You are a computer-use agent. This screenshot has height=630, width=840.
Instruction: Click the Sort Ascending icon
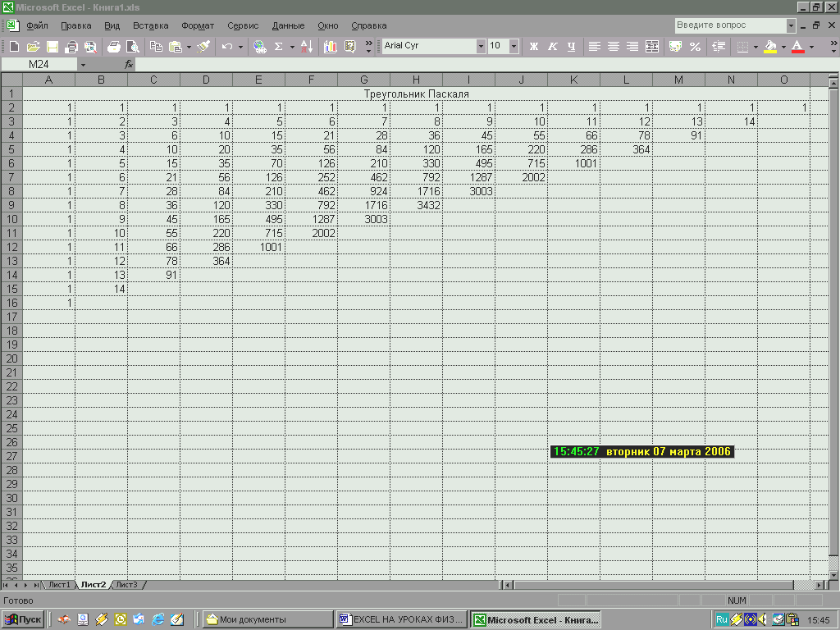[x=307, y=47]
